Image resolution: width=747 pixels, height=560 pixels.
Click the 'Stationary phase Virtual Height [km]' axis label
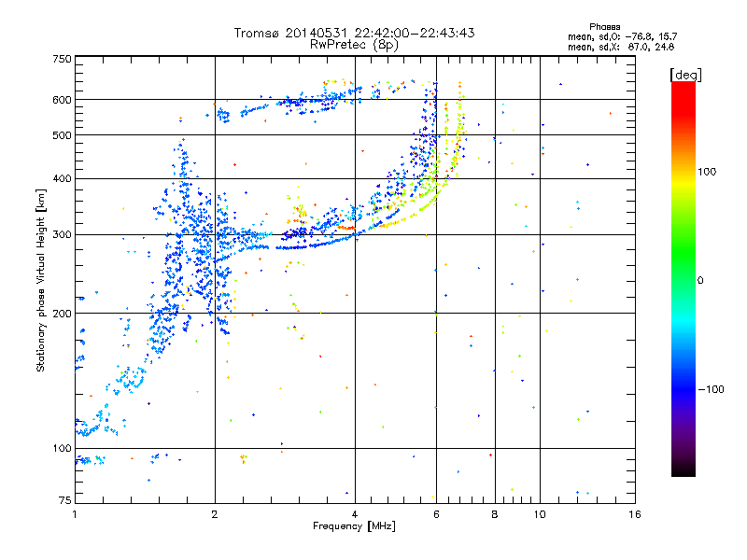coord(41,280)
